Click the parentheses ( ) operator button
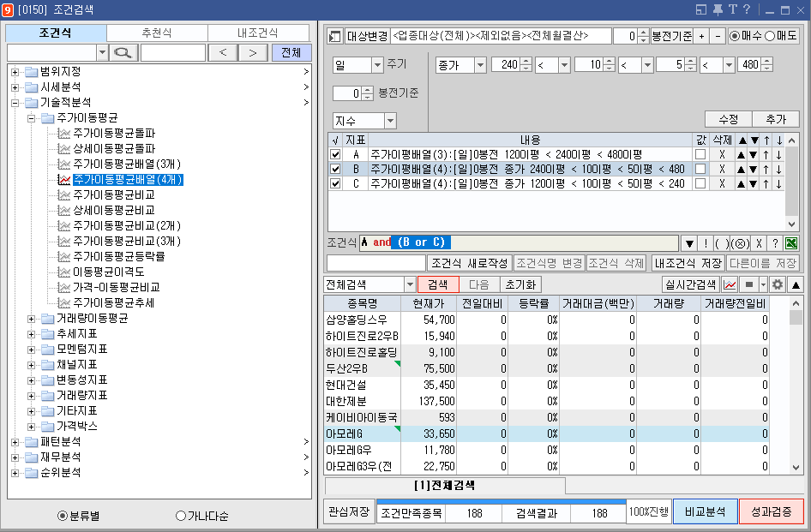The image size is (811, 532). tap(722, 243)
